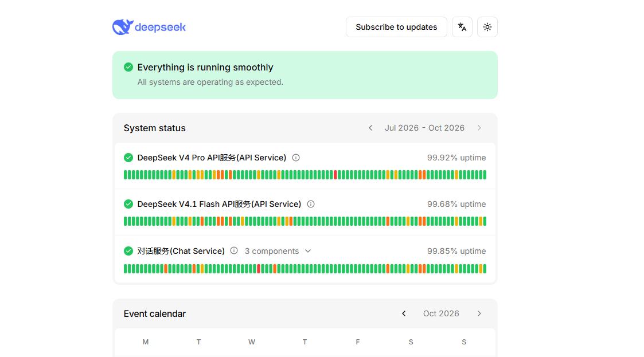Go to next month in Event calendar
The height and width of the screenshot is (357, 644).
click(x=479, y=313)
